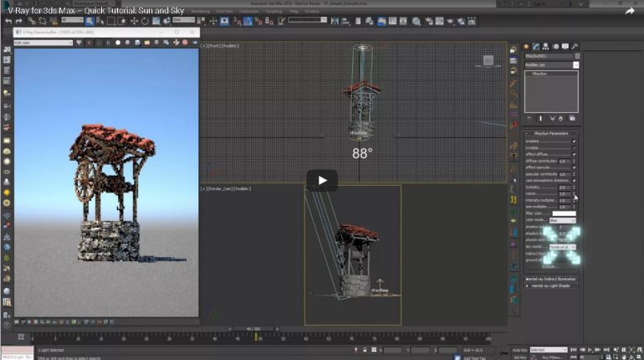Activate the Select and Scale tool

[x=156, y=21]
